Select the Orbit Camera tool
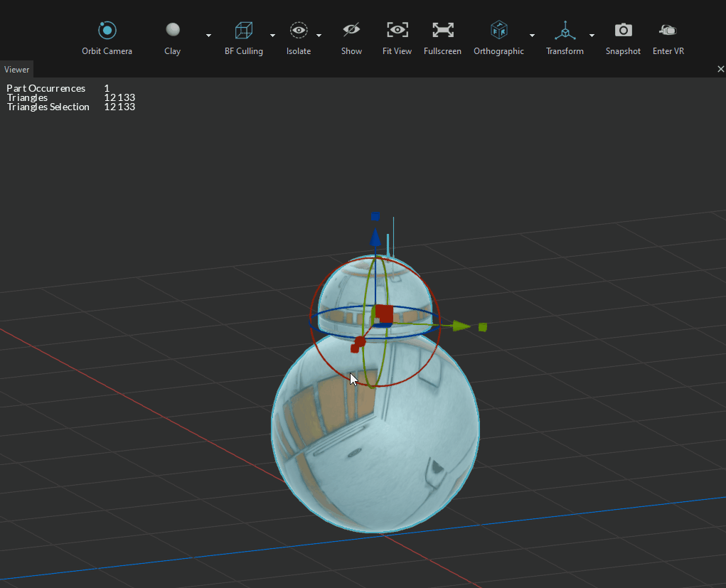 (107, 31)
